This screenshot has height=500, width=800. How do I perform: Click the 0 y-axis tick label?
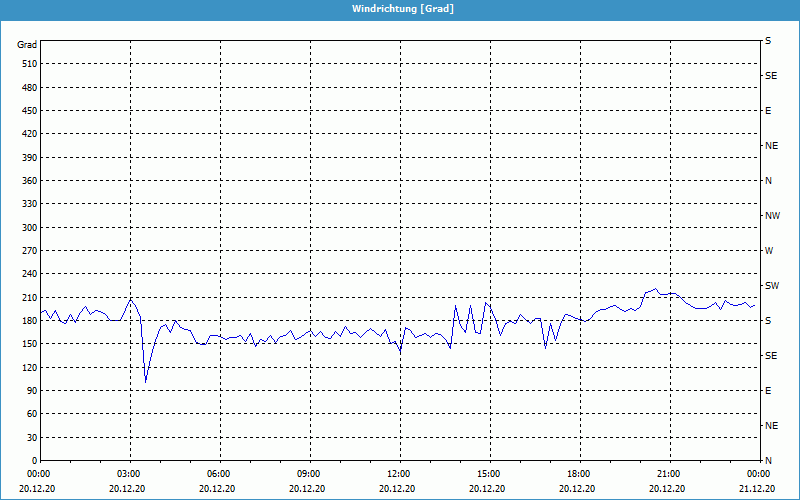33,461
